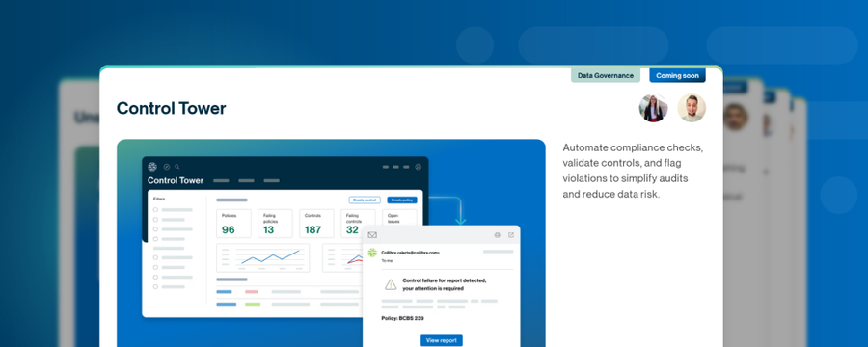Click the print icon in email header
The image size is (868, 347).
click(497, 235)
